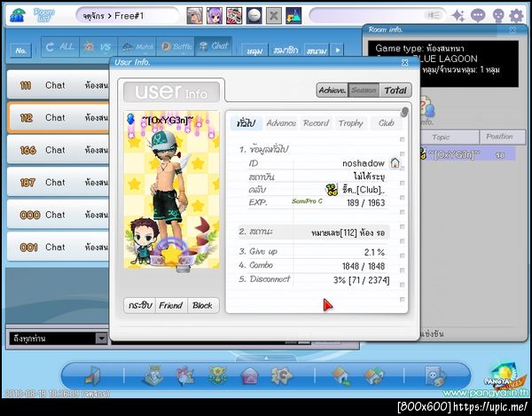
Task: Click the puzzle piece icon in bottom bar
Action: tap(281, 375)
